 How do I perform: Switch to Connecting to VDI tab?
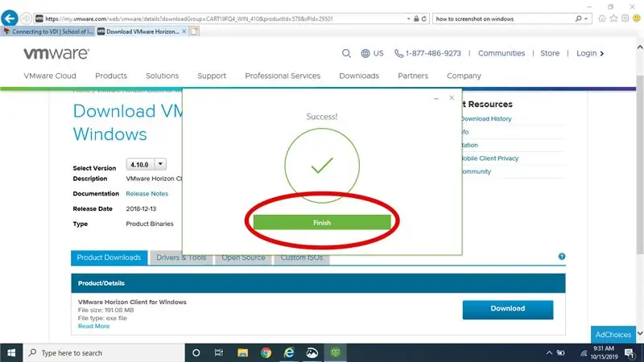coord(48,31)
